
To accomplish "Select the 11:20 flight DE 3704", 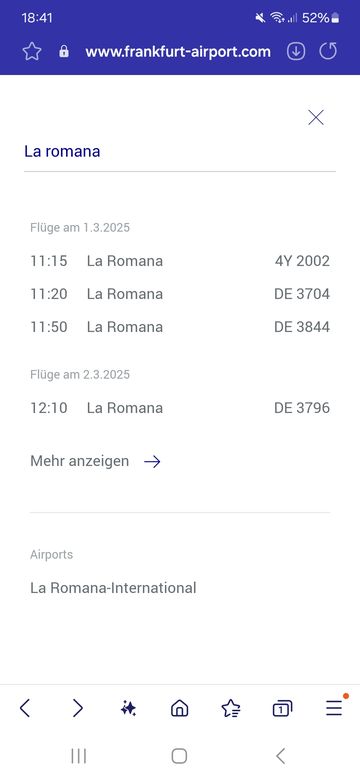I will [180, 294].
